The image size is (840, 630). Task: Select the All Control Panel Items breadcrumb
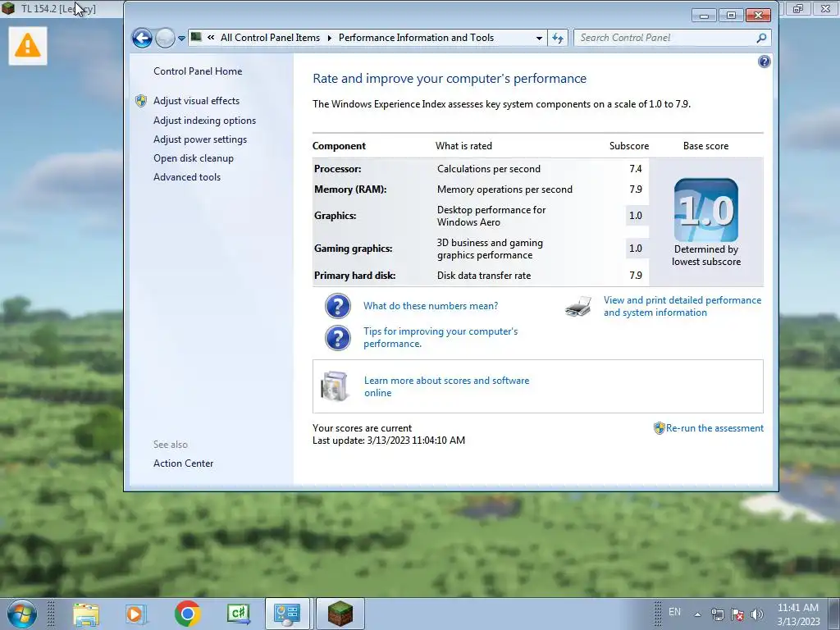click(270, 38)
